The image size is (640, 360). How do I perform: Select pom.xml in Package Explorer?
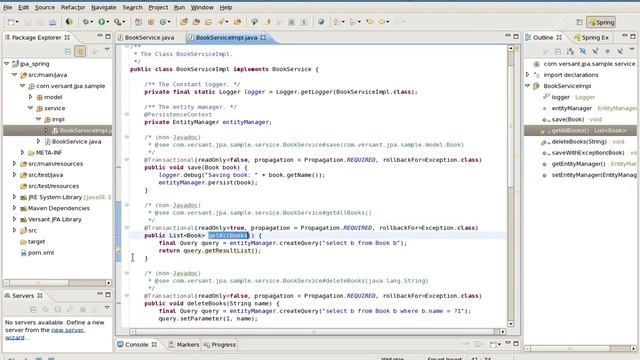[x=41, y=253]
